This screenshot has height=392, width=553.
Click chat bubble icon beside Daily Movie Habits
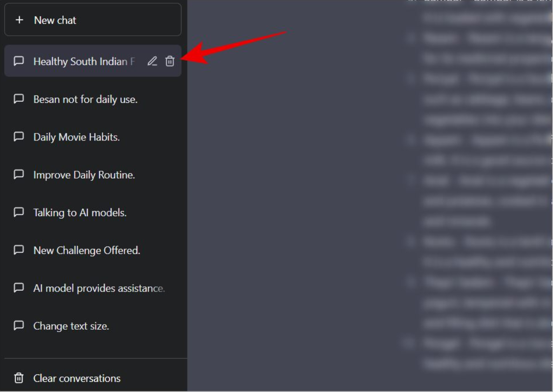[19, 137]
